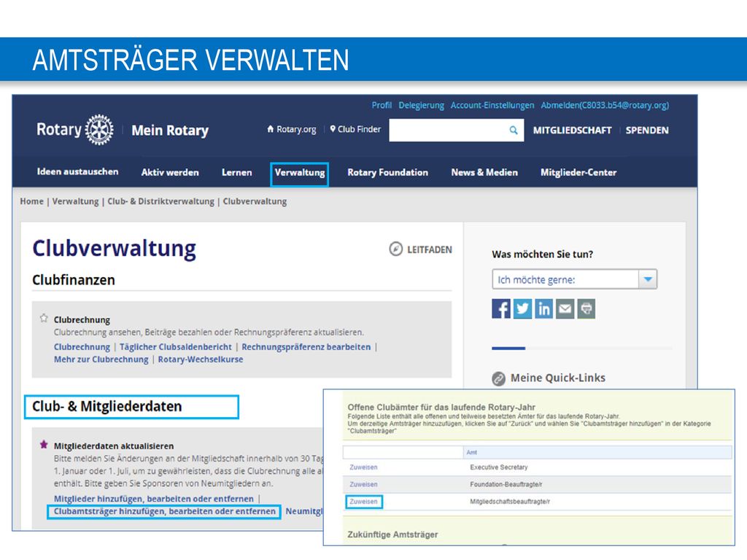Open Account-Einstellungen
The height and width of the screenshot is (560, 747).
tap(492, 105)
